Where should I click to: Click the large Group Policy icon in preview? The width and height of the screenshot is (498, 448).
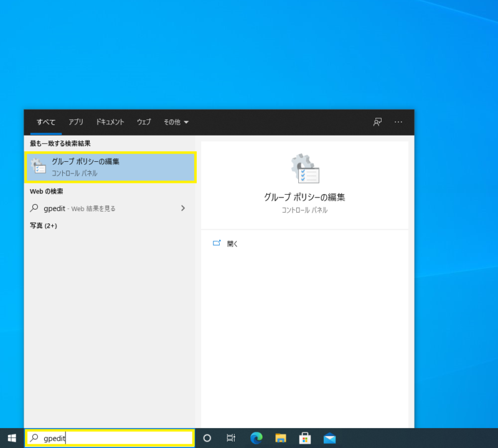click(305, 169)
